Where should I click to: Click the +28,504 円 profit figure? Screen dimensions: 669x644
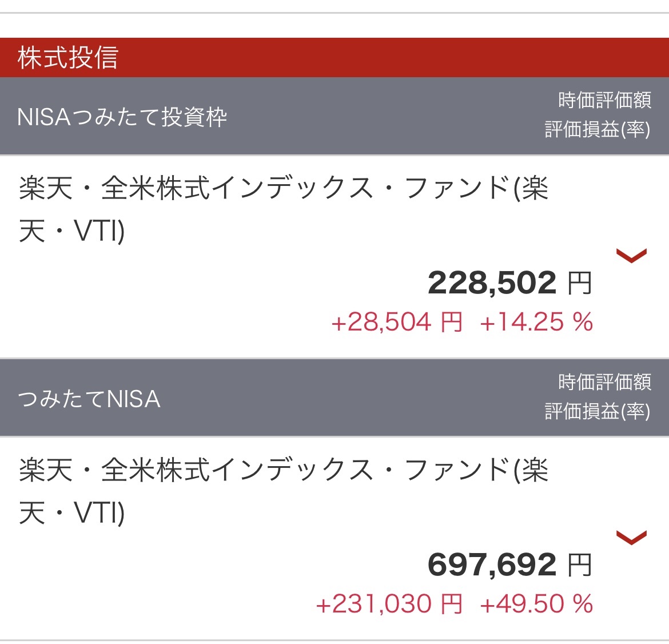[397, 323]
